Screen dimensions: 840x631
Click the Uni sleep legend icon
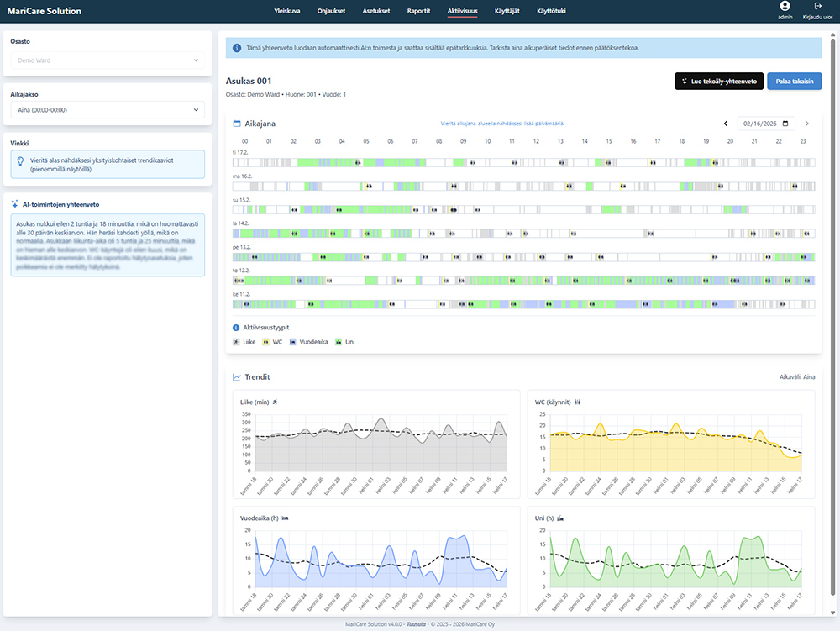pyautogui.click(x=339, y=342)
